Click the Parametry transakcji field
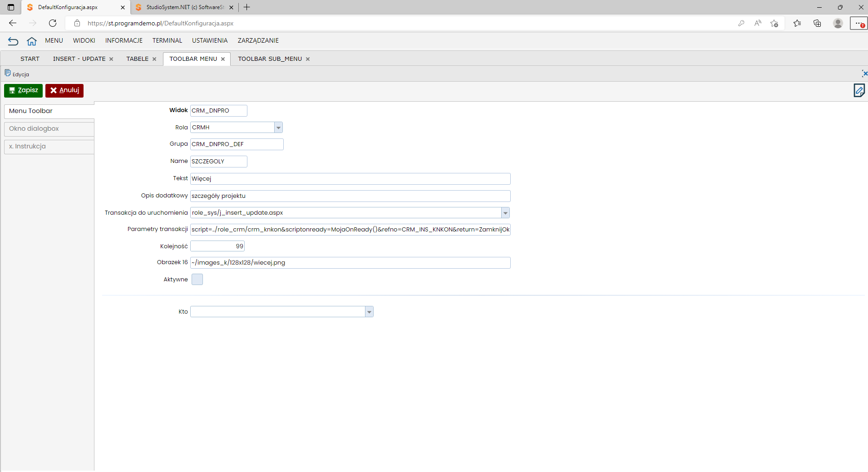Screen dimensions: 868x472 (350, 230)
